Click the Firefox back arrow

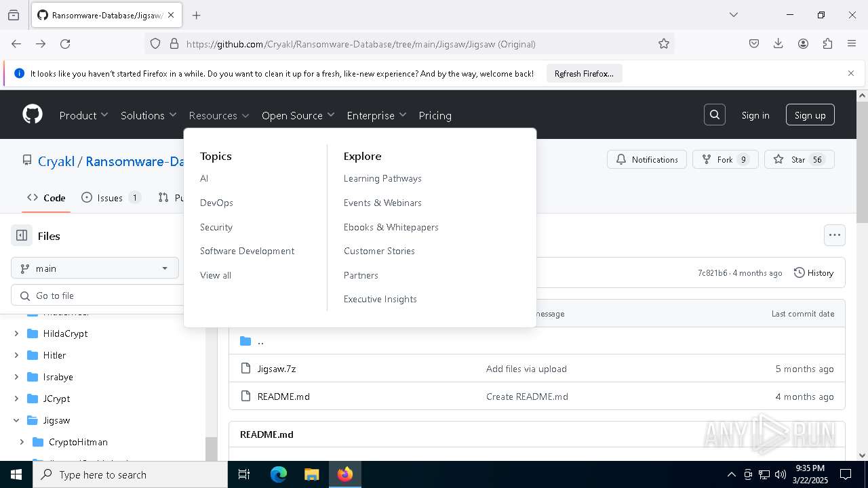(16, 43)
